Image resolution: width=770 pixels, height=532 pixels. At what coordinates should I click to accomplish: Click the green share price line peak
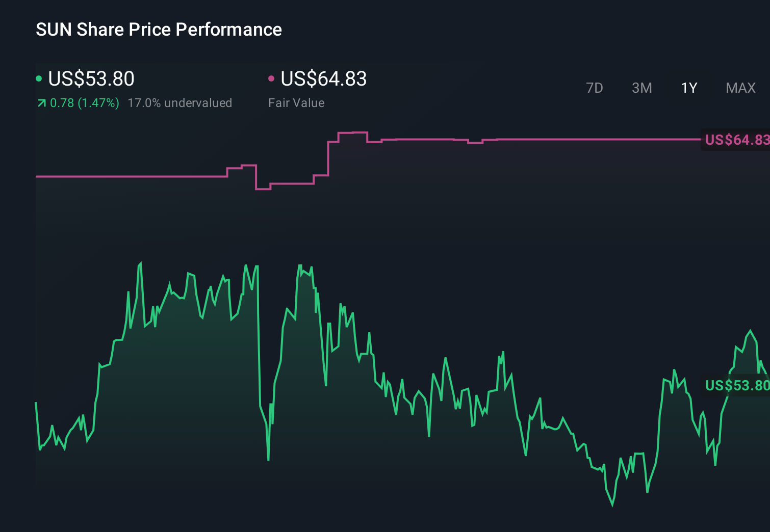click(x=141, y=262)
